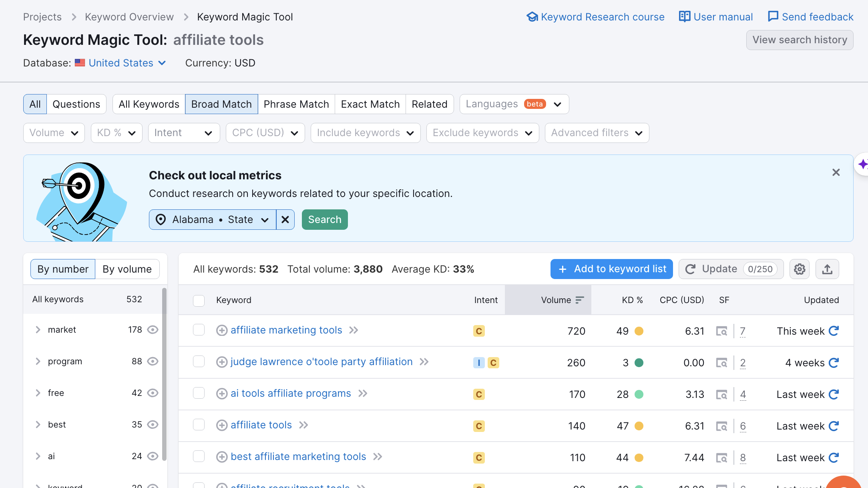Open the table settings gear icon
868x488 pixels.
click(800, 269)
